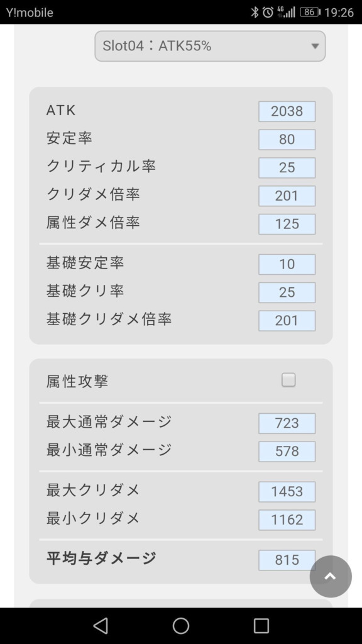
Task: Select the クリダメ倍率 field 201
Action: 287,196
